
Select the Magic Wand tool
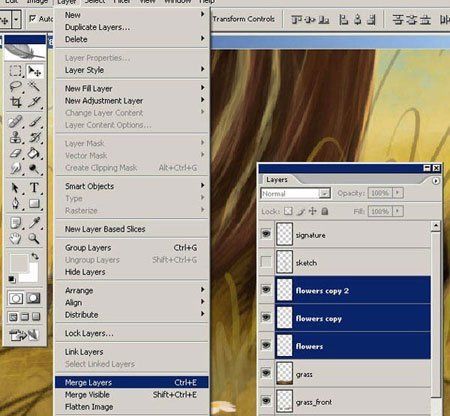click(34, 87)
